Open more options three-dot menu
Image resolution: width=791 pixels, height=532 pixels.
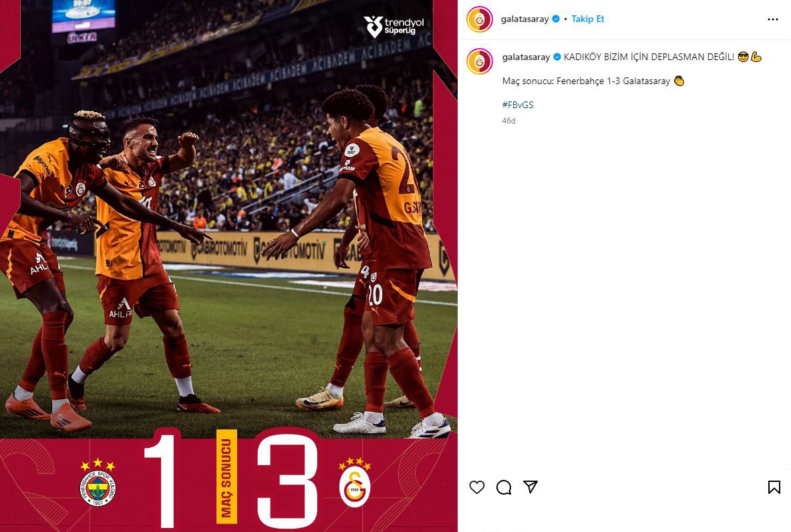click(x=773, y=19)
